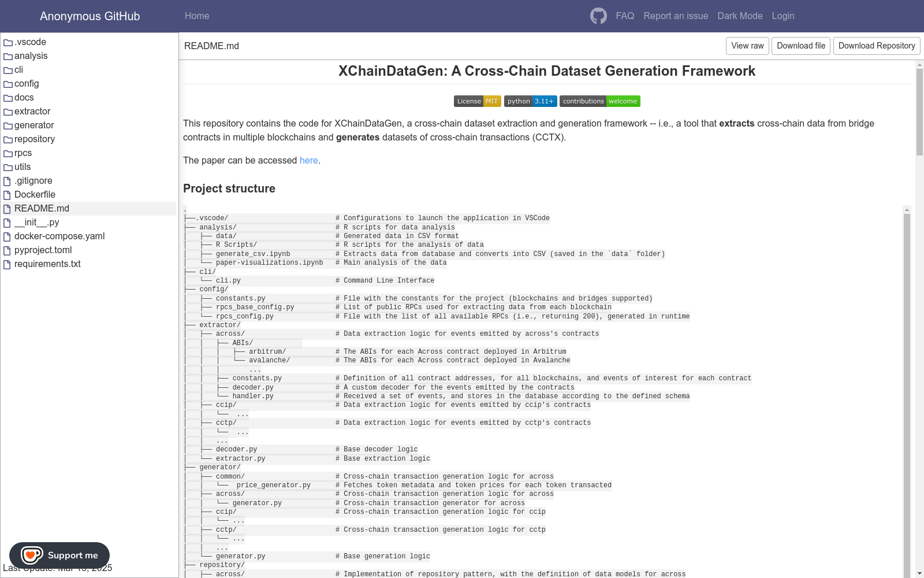Click the Anonymous GitHub brand title
This screenshot has width=924, height=578.
[90, 16]
